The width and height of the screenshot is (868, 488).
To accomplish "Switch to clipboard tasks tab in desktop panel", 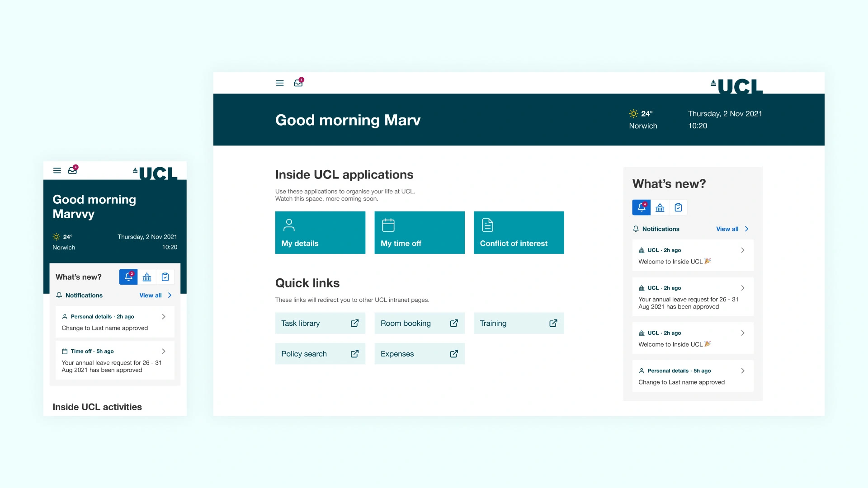I will click(678, 207).
